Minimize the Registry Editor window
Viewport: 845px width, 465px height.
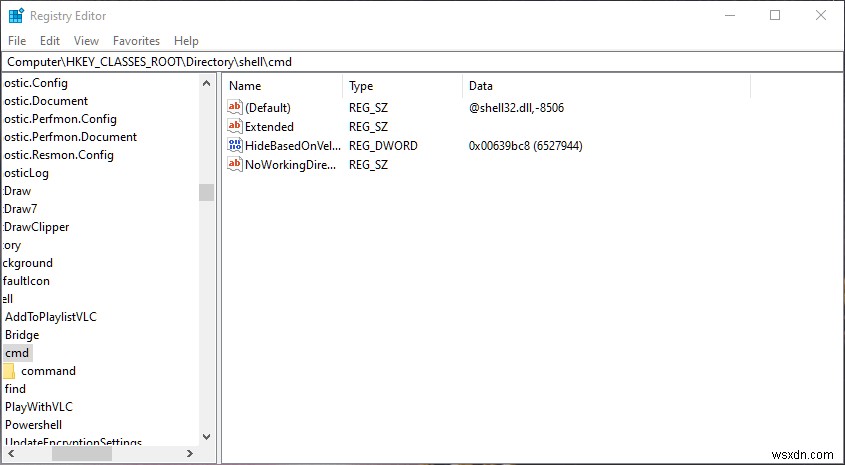point(730,16)
